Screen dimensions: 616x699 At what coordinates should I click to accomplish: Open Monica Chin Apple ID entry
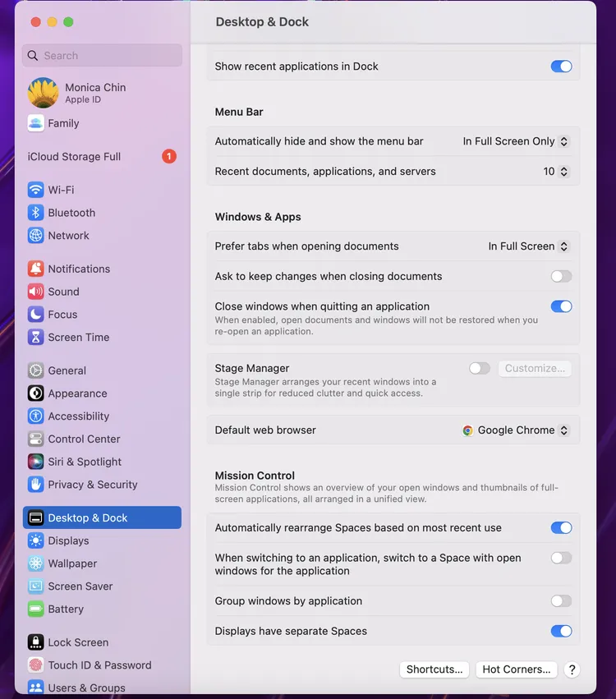102,93
